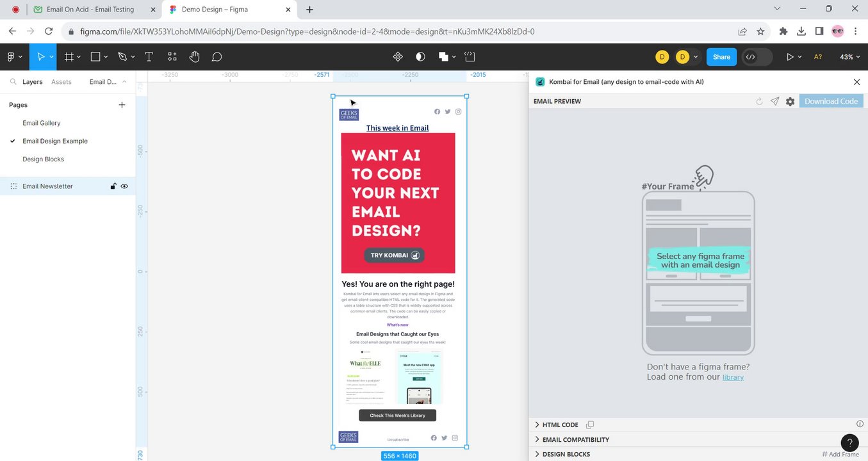This screenshot has width=868, height=461.
Task: Bookmark this page with star icon
Action: 760,31
